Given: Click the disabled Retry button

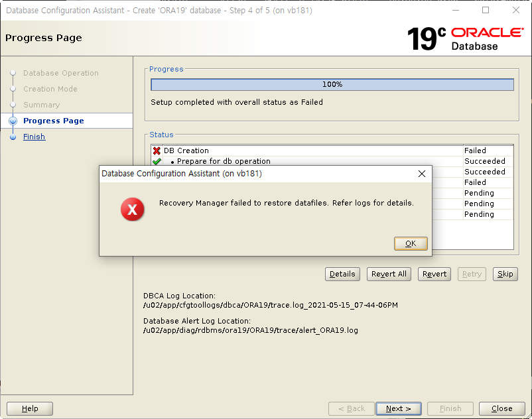Looking at the screenshot, I should pyautogui.click(x=472, y=274).
